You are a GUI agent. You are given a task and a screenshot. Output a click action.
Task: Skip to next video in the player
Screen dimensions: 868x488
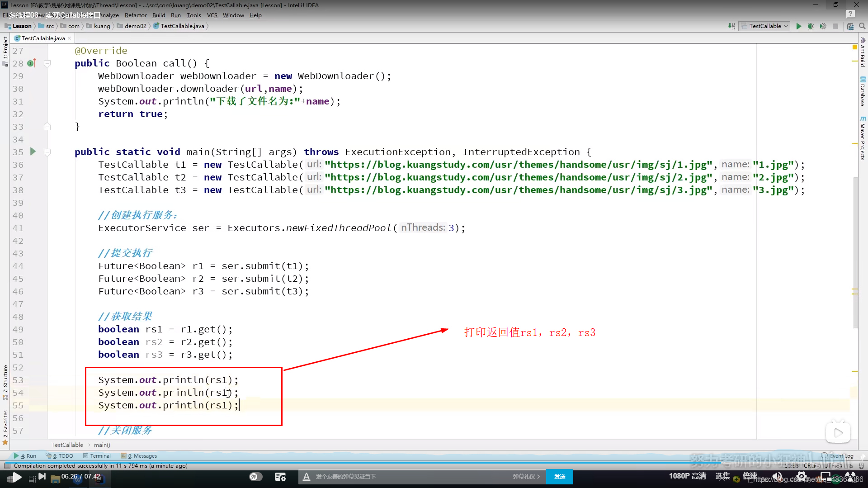point(42,476)
